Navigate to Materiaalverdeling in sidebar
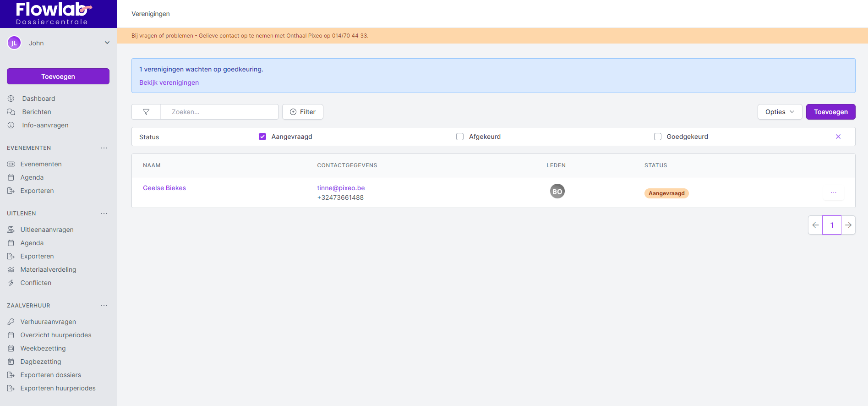The image size is (868, 406). click(48, 269)
